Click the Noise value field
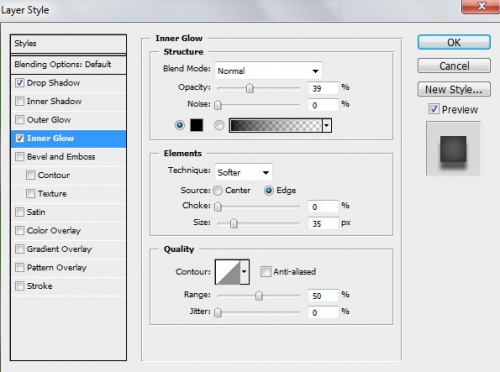The image size is (500, 372). point(323,105)
